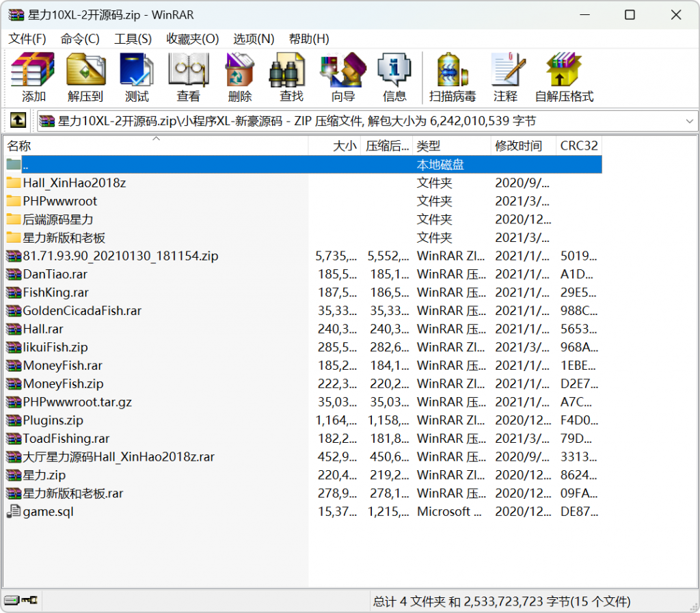The image size is (700, 613).
Task: Click the 测试 (Test) archive icon
Action: (x=137, y=77)
